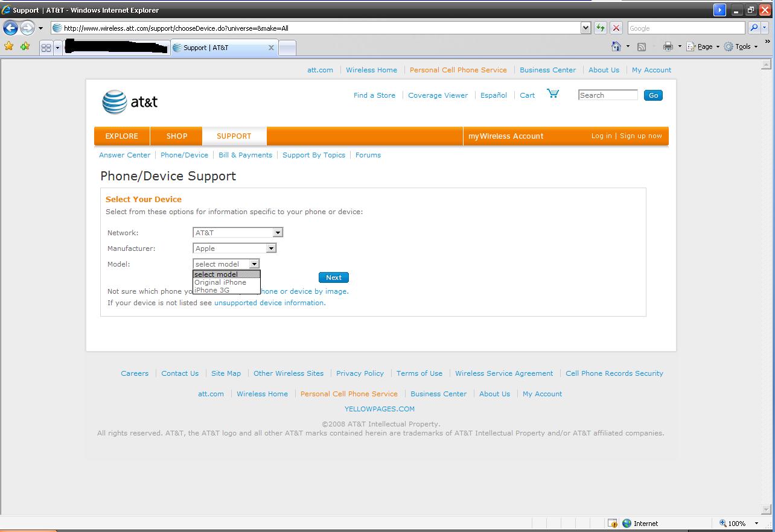
Task: Open the Support By Topics sub-menu item
Action: click(x=314, y=155)
